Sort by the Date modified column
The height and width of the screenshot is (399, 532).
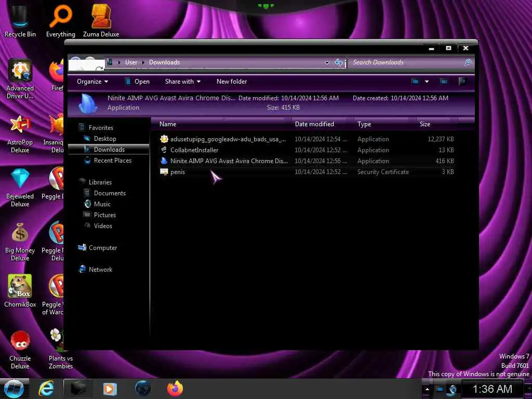pos(323,124)
